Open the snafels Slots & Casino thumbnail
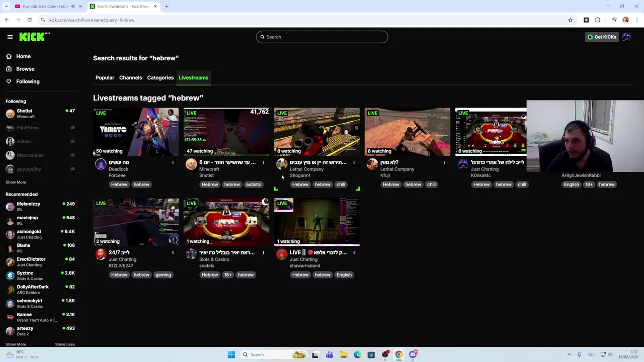644x362 pixels. coord(226,222)
